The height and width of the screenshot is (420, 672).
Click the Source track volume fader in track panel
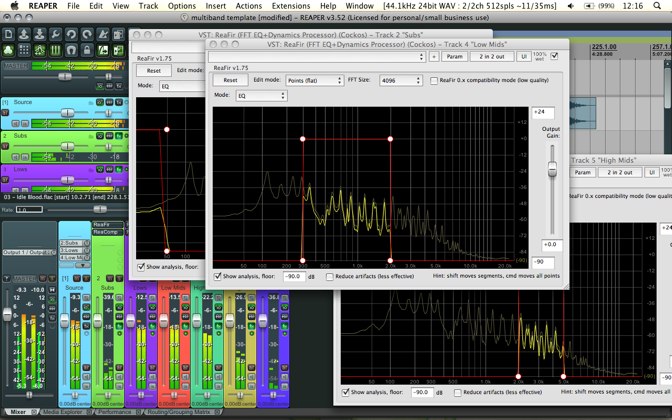[x=67, y=113]
